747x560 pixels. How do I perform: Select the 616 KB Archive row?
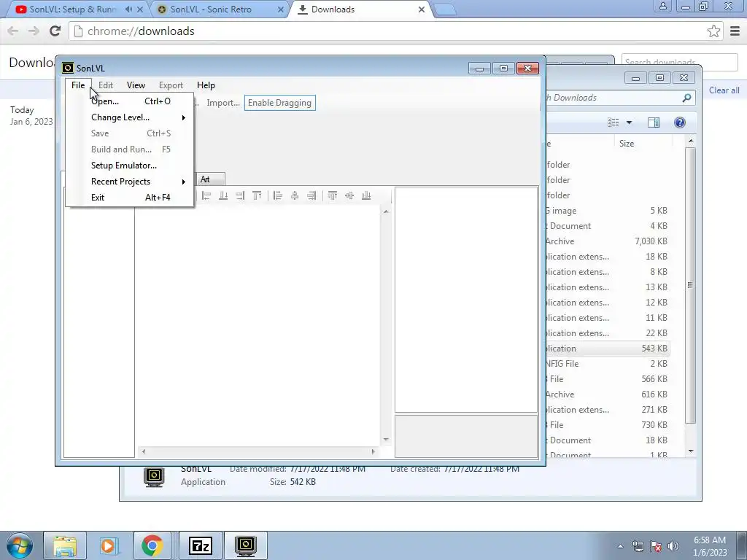pyautogui.click(x=608, y=394)
